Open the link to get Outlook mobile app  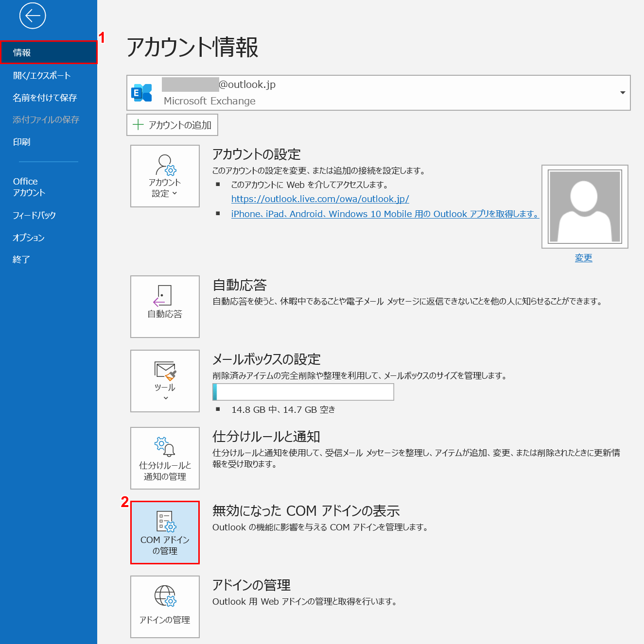click(385, 214)
